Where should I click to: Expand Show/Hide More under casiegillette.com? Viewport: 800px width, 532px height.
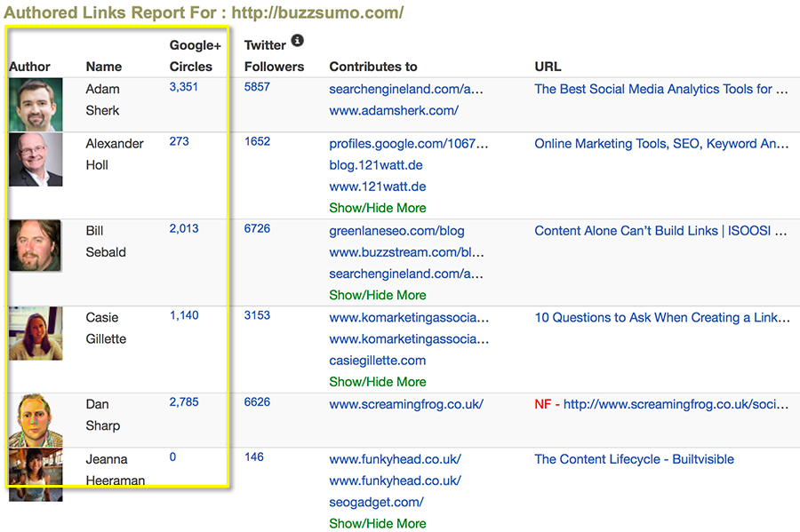click(378, 382)
